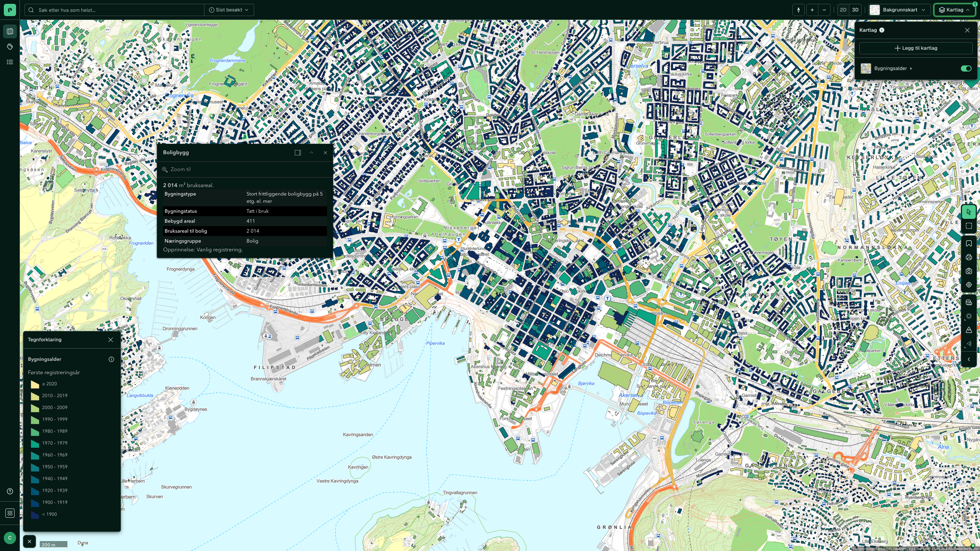The height and width of the screenshot is (551, 980).
Task: Expand the Bygningsalder layer options arrow
Action: click(911, 68)
